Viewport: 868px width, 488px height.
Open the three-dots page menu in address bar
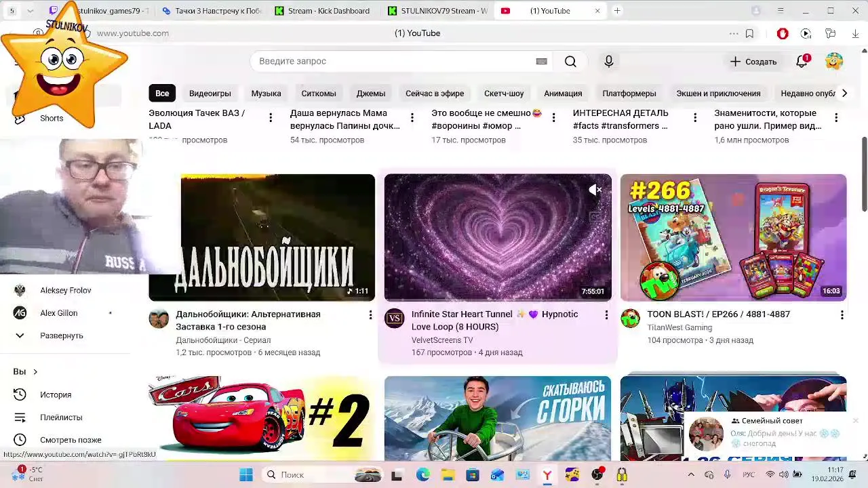click(x=734, y=33)
